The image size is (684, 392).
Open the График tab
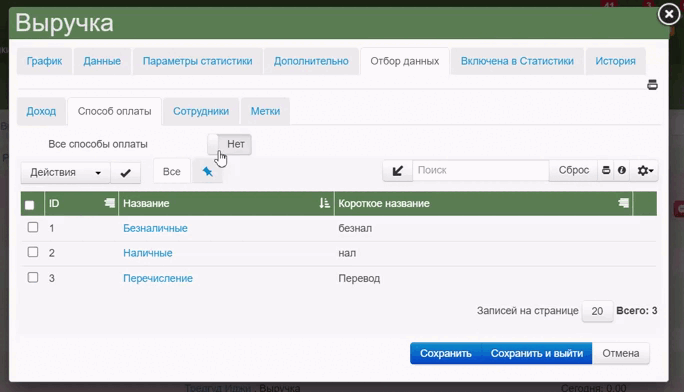pyautogui.click(x=44, y=61)
